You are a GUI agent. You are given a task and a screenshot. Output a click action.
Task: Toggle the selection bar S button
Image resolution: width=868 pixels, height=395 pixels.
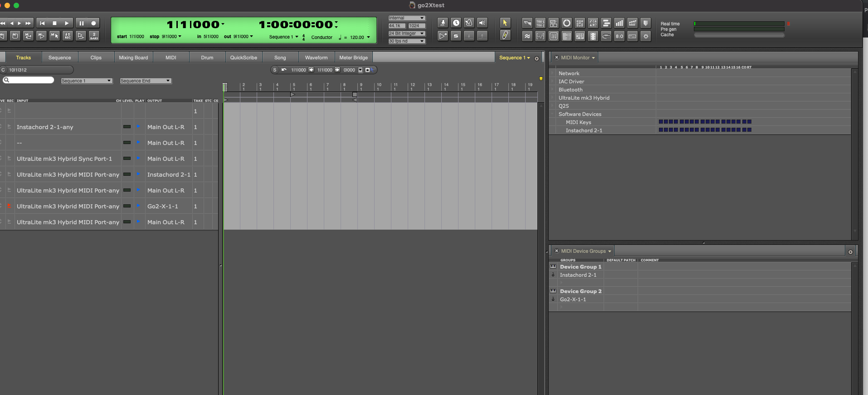point(274,70)
